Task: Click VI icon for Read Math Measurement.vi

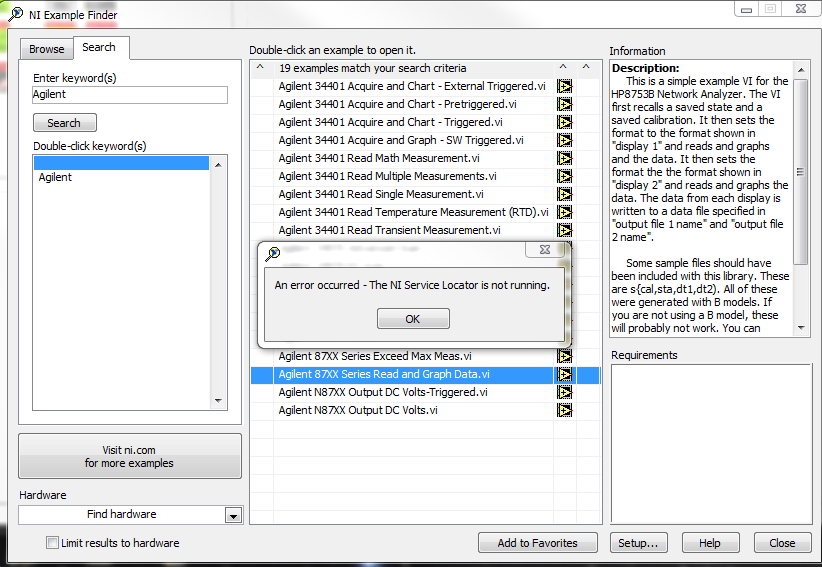Action: pos(565,158)
